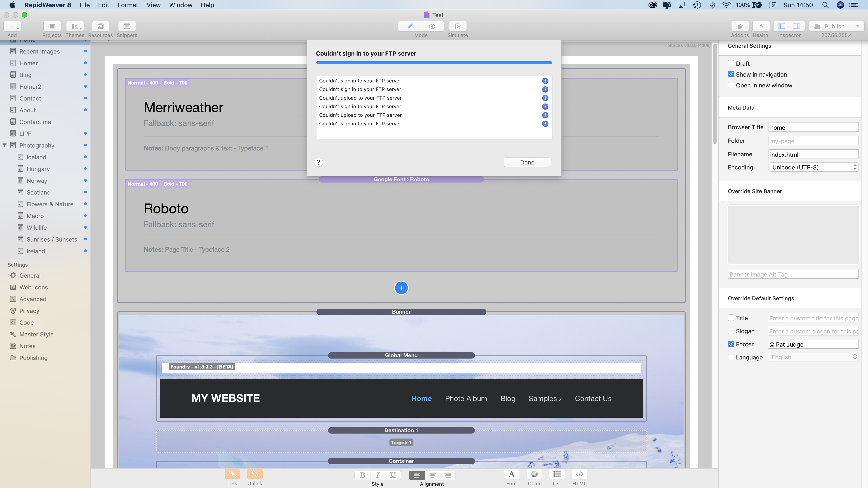
Task: Open the Encoding dropdown
Action: pyautogui.click(x=813, y=167)
